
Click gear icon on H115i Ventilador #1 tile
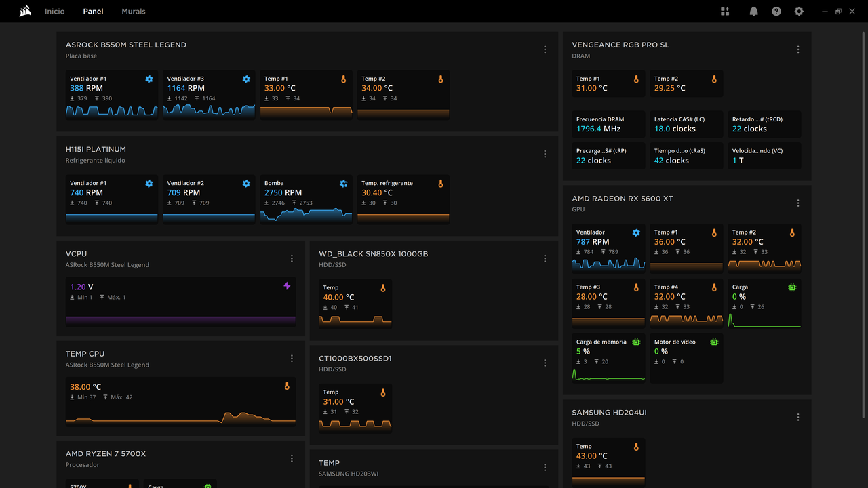coord(149,184)
